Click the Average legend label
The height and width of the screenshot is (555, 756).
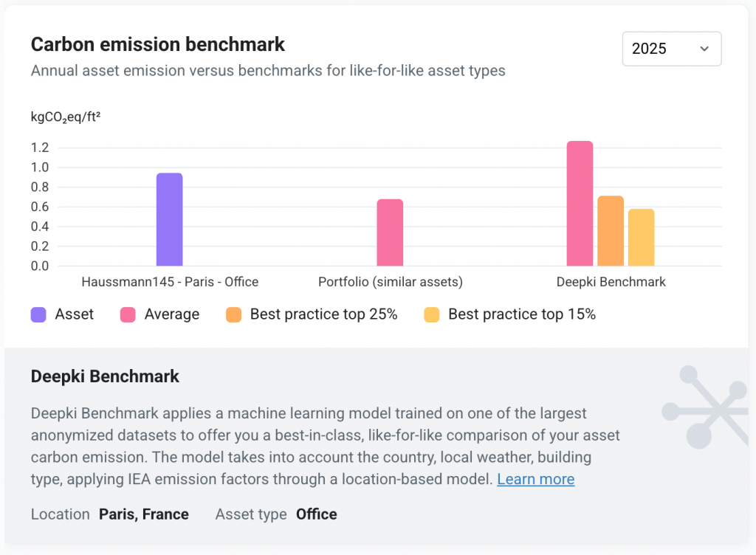pyautogui.click(x=171, y=314)
